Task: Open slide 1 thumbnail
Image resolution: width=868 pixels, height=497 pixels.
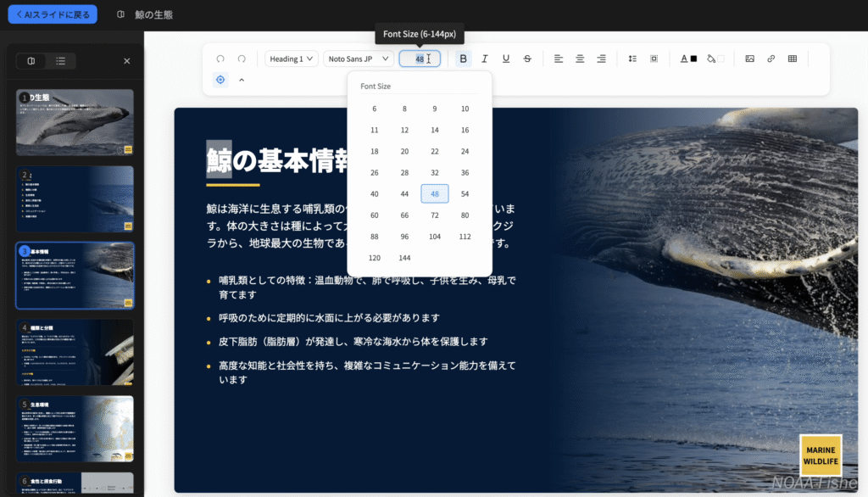Action: [75, 122]
